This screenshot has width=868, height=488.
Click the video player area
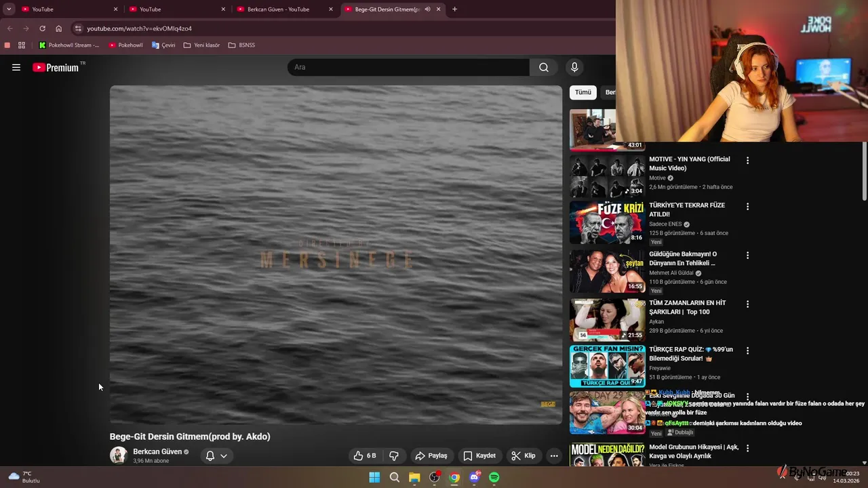[x=336, y=255]
